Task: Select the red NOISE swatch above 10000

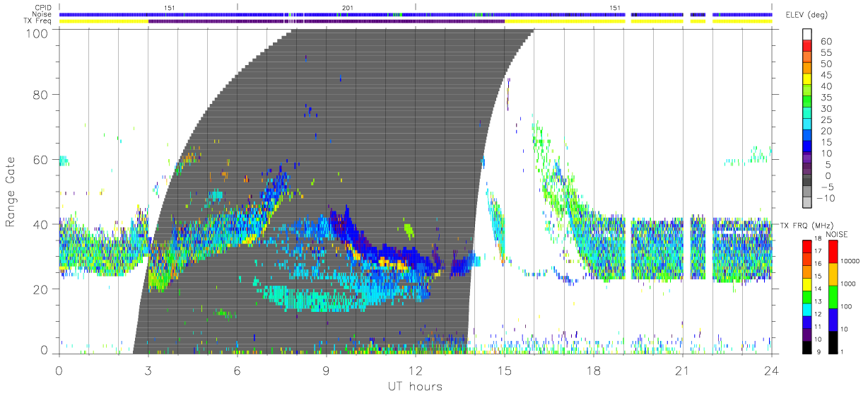Action: tap(832, 252)
